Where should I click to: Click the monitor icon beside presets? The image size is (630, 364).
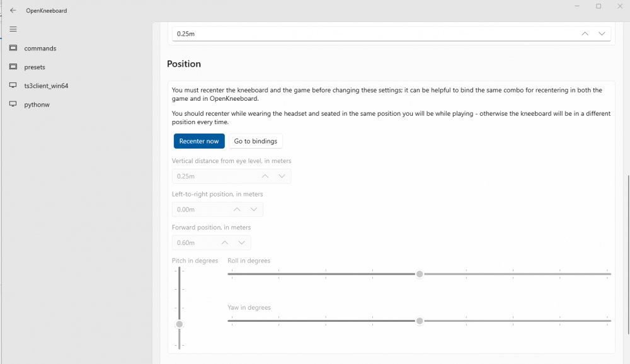(13, 67)
